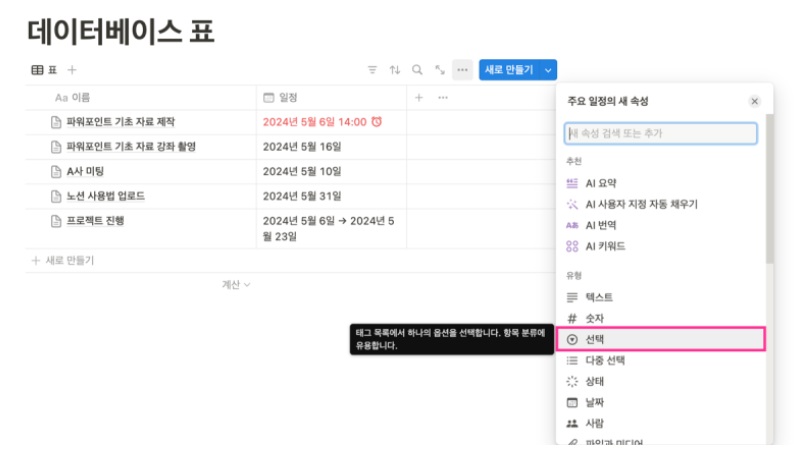Choose the 텍스트 property type

661,297
